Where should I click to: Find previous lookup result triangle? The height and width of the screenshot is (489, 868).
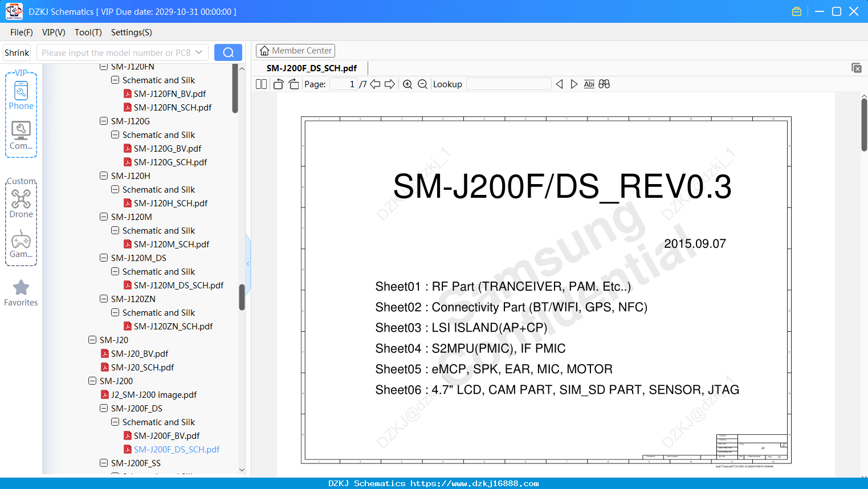[x=559, y=84]
